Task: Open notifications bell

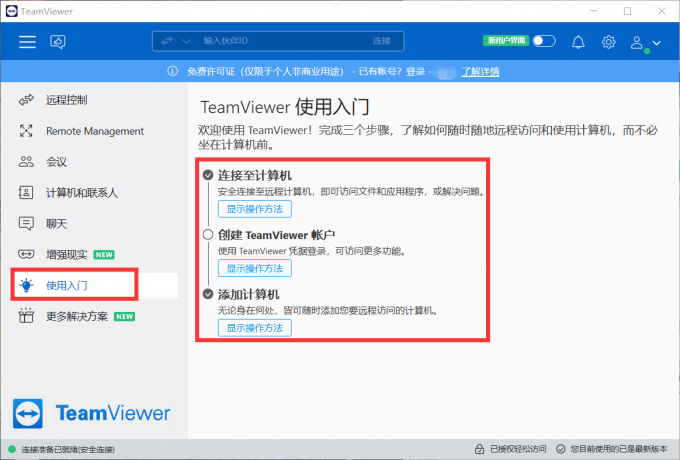Action: tap(578, 42)
